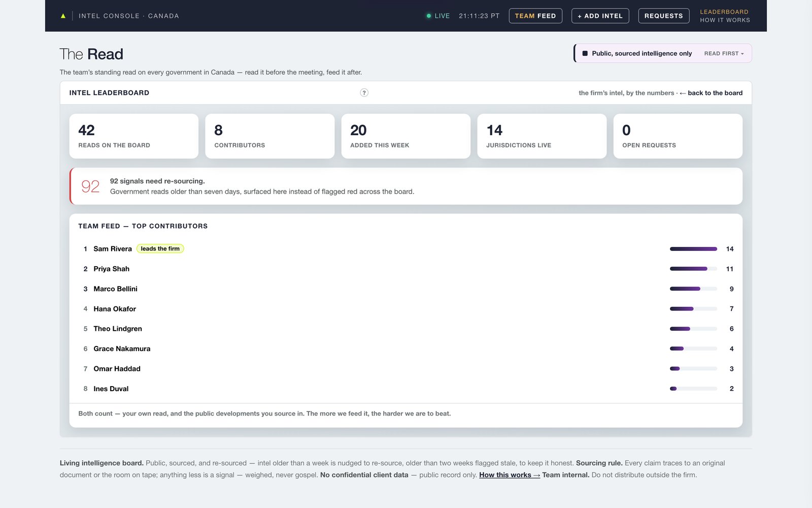
Task: Select contributor Marco Bellini
Action: (115, 289)
